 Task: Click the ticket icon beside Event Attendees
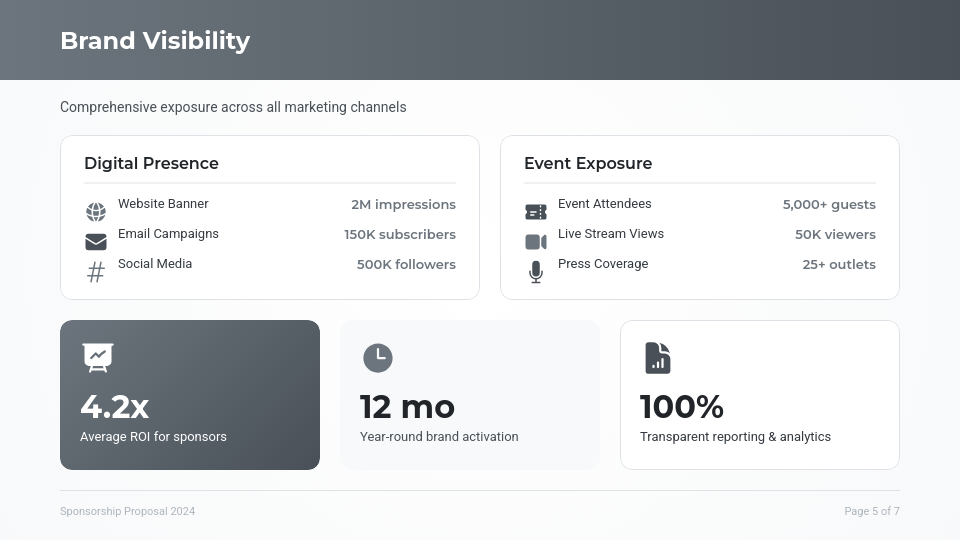point(536,212)
